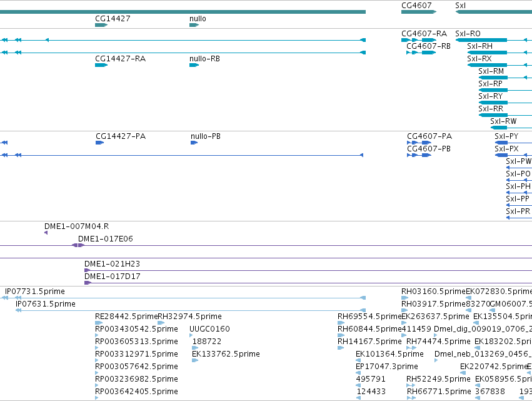The width and height of the screenshot is (532, 401).
Task: Select the "Sxl-RO" transcript label
Action: tap(468, 34)
